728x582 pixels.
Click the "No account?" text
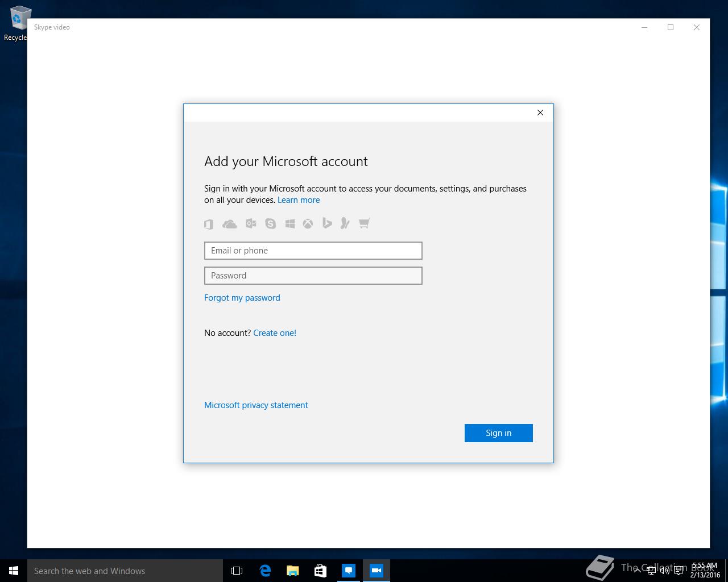click(x=227, y=333)
